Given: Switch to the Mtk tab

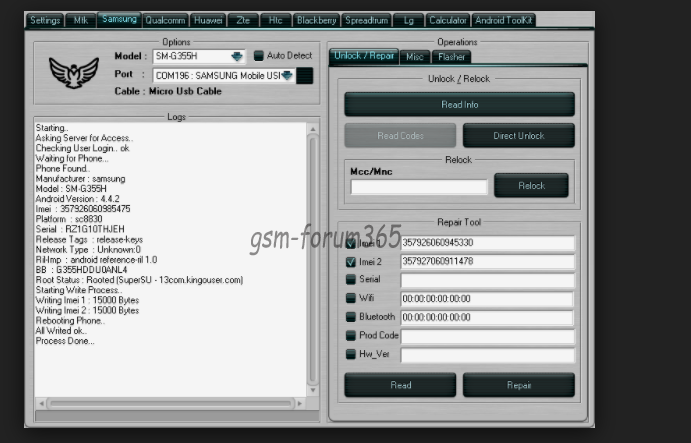Looking at the screenshot, I should [81, 20].
